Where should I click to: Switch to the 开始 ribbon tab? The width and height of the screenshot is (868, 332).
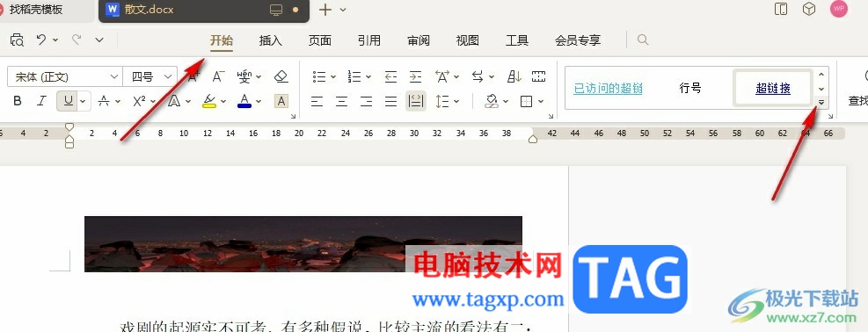coord(222,40)
